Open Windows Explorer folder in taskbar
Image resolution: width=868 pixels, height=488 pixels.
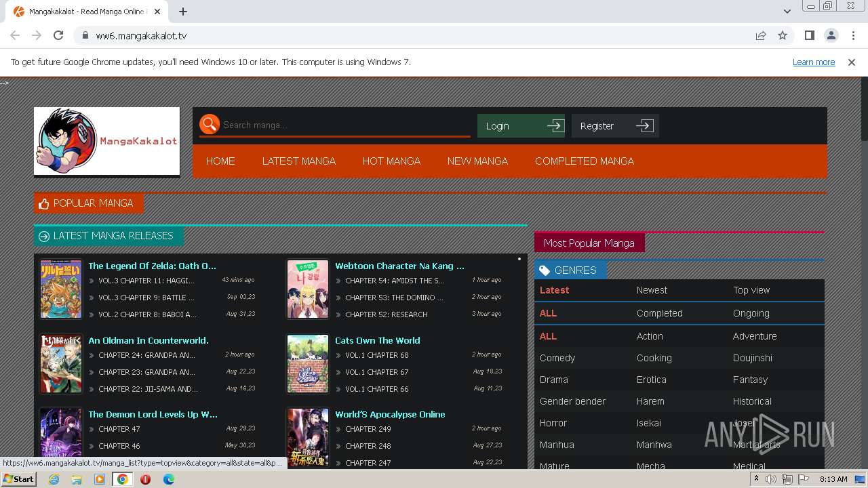coord(77,479)
